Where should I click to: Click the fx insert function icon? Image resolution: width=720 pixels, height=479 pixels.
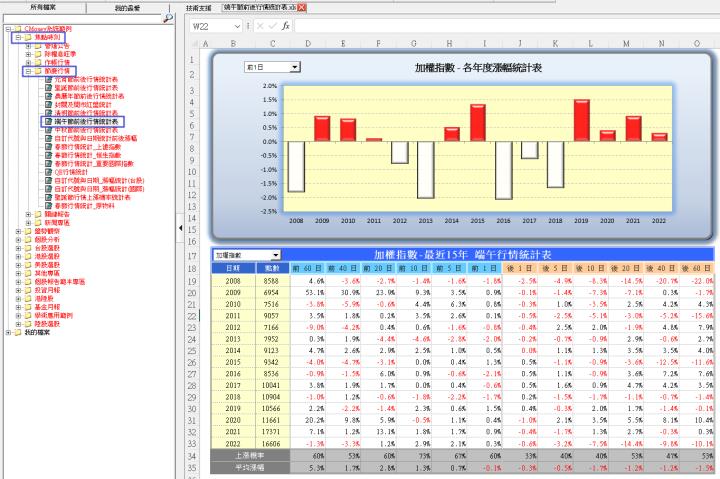[286, 26]
